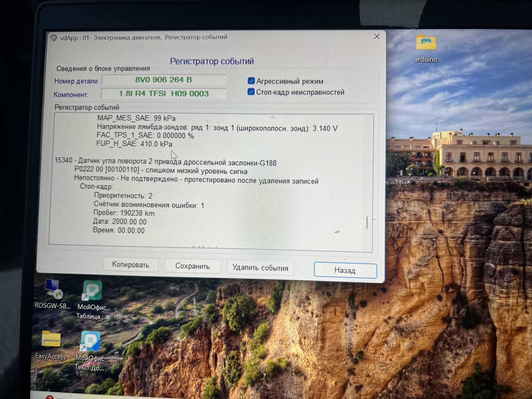
Task: Click the MAP_MES_SAE 99 kPa line
Action: point(136,118)
